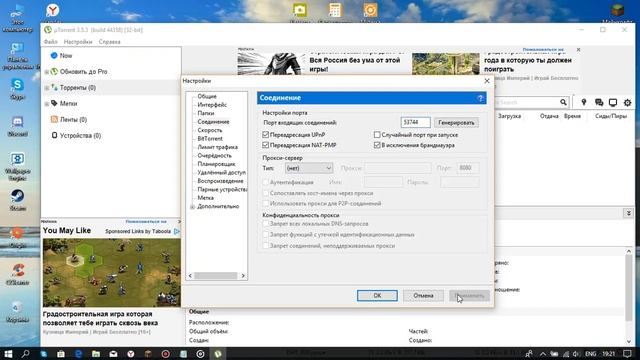Click the Сиды/Пиры column header
Screen dimensions: 640x360
coord(611,116)
